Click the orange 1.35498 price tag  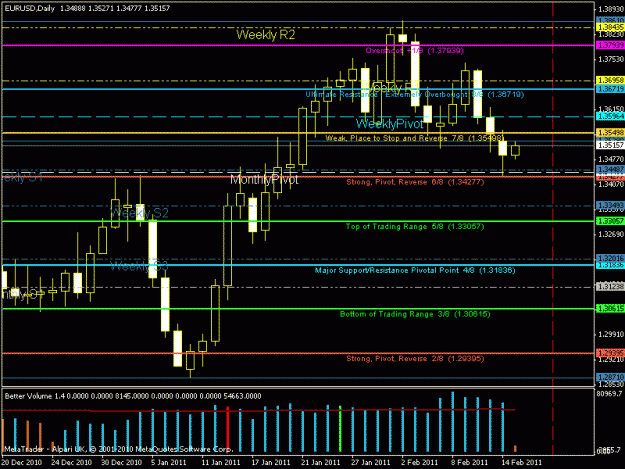pos(610,132)
